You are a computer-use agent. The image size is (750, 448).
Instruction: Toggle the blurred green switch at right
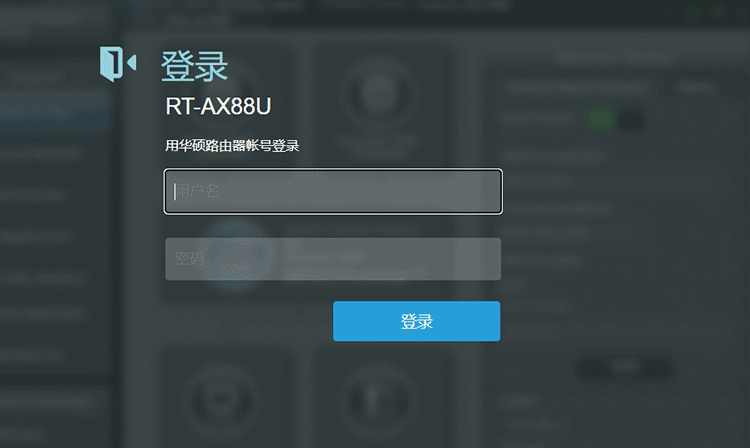pos(601,120)
